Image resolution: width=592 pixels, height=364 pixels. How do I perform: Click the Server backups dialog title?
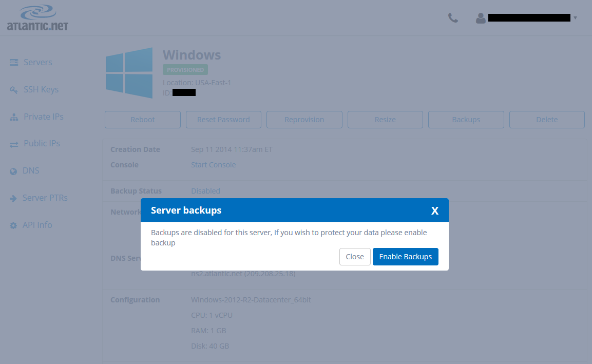pyautogui.click(x=186, y=210)
